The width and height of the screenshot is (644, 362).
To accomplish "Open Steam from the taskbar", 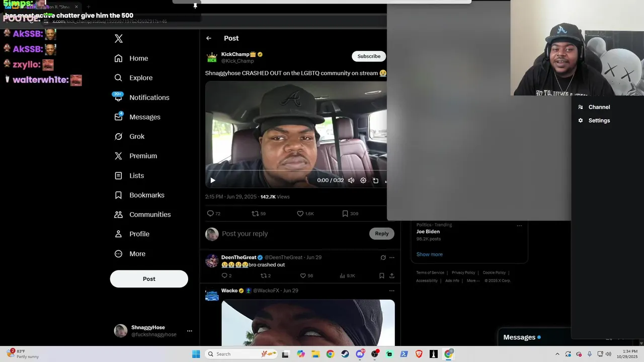I will coord(345,354).
